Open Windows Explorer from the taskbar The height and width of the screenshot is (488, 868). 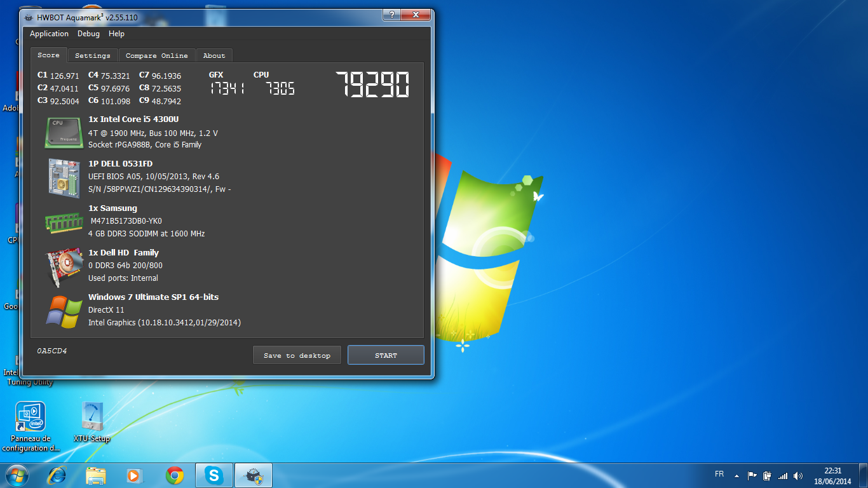96,475
